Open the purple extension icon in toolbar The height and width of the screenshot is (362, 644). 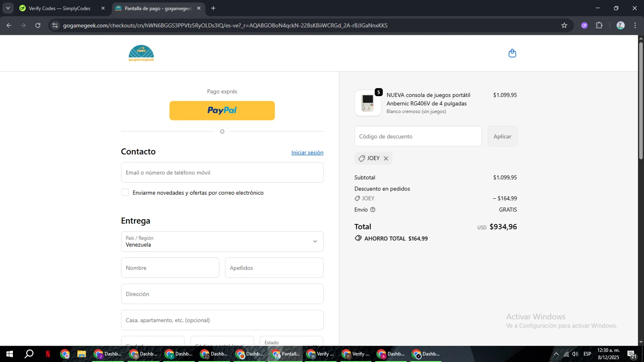point(584,25)
